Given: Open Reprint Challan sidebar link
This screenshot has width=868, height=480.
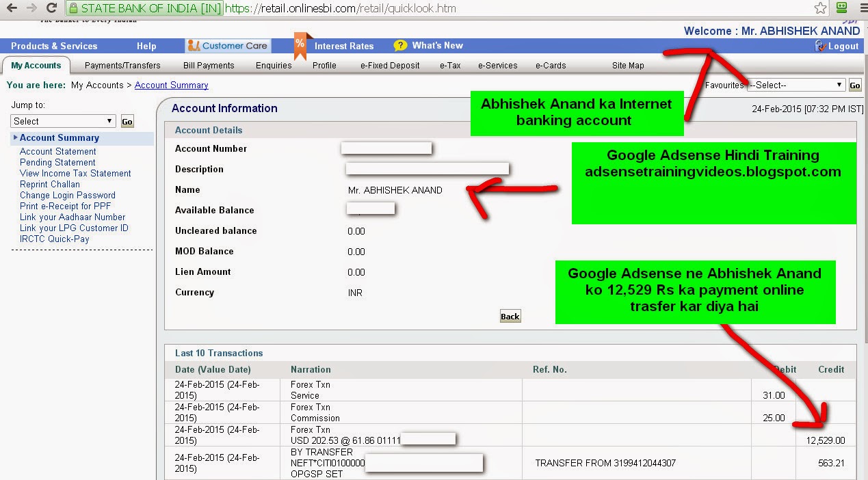Looking at the screenshot, I should coord(50,184).
